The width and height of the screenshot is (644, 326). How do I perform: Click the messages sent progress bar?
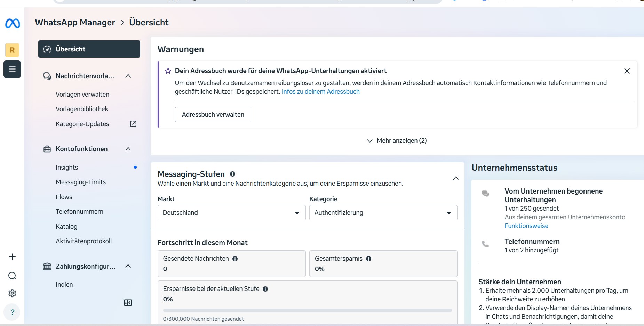coord(308,310)
